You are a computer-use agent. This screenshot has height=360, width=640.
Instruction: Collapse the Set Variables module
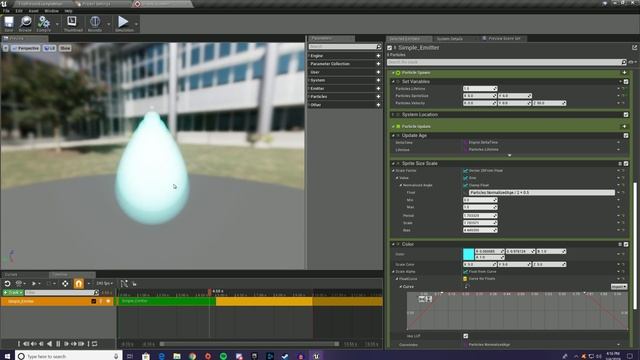coord(393,82)
